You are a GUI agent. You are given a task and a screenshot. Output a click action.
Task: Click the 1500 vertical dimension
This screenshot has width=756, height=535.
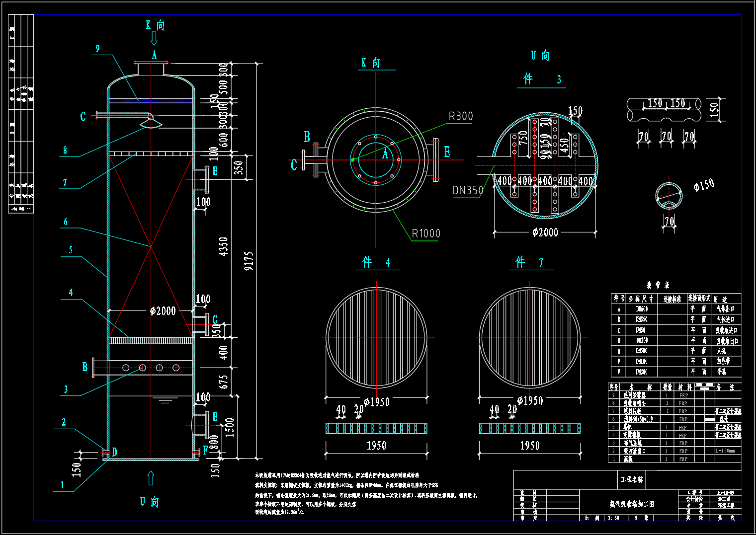(x=229, y=427)
